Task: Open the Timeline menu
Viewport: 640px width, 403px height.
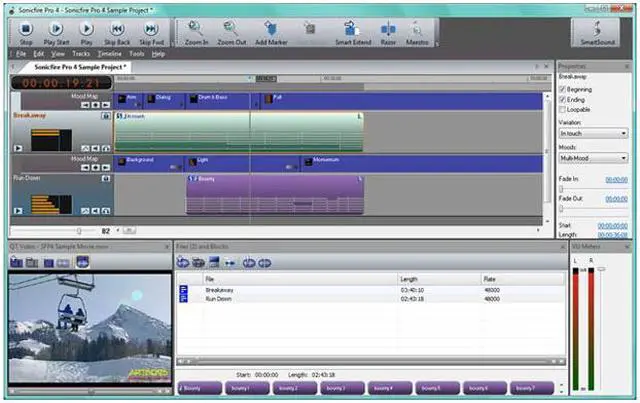Action: point(108,53)
